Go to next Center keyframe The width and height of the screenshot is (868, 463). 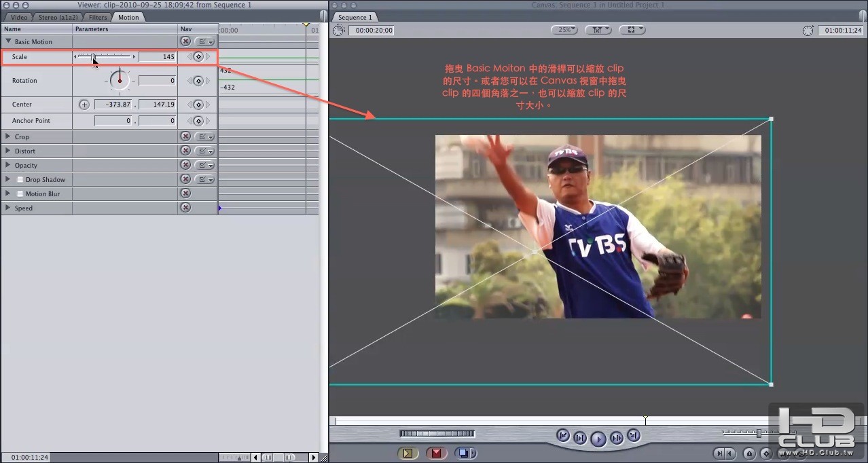click(208, 105)
